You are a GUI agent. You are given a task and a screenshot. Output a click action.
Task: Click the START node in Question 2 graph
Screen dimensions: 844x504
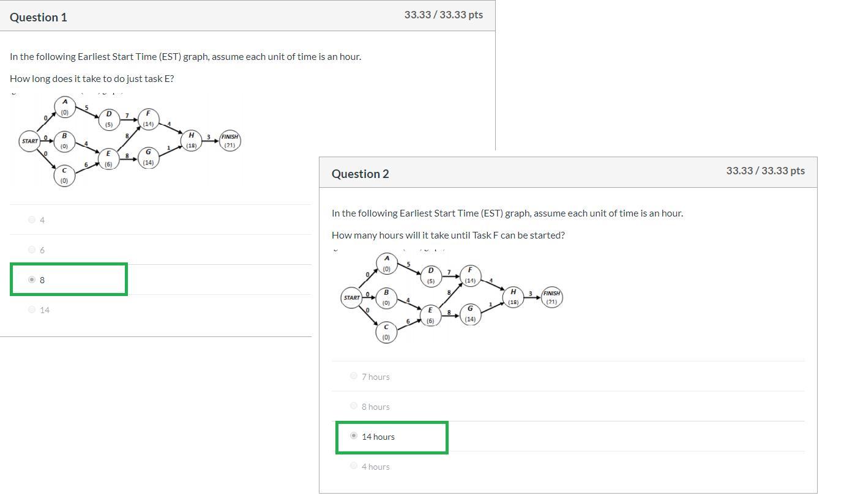[x=352, y=298]
